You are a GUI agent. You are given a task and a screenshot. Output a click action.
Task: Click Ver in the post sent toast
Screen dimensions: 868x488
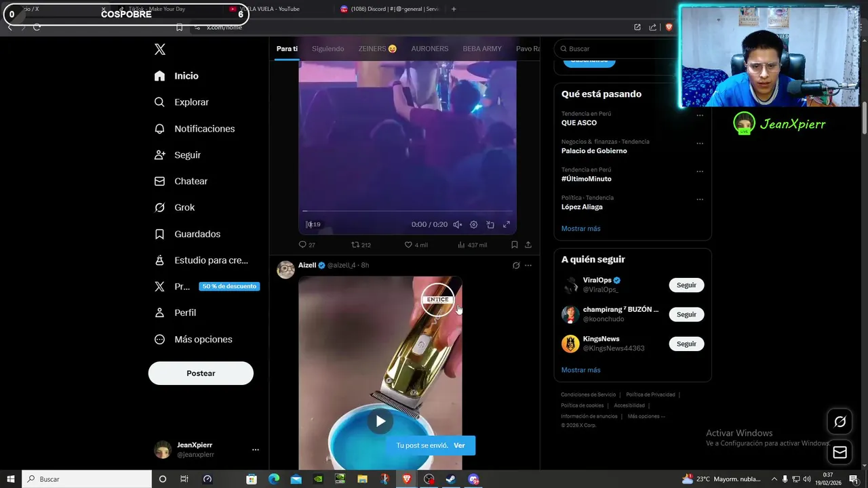(459, 445)
